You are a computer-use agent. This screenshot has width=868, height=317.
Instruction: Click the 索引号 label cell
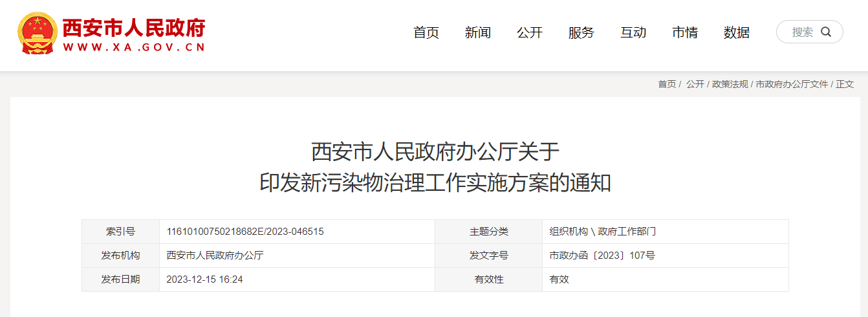(x=121, y=232)
